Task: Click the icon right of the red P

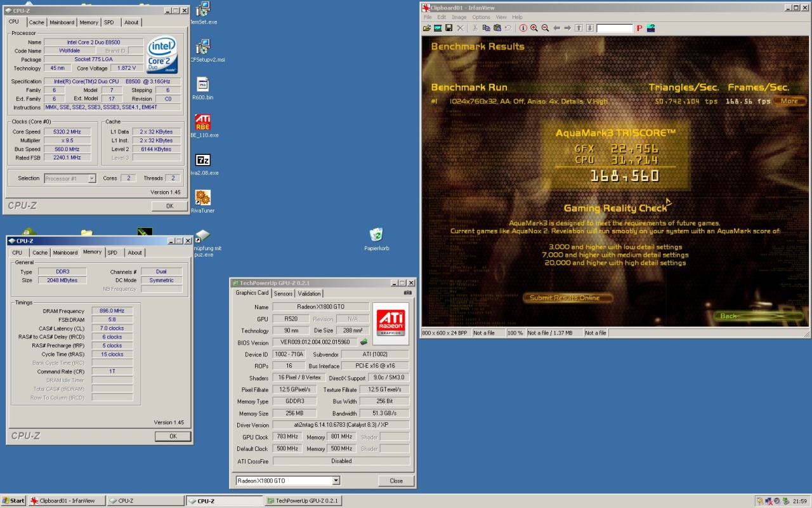Action: (x=651, y=28)
